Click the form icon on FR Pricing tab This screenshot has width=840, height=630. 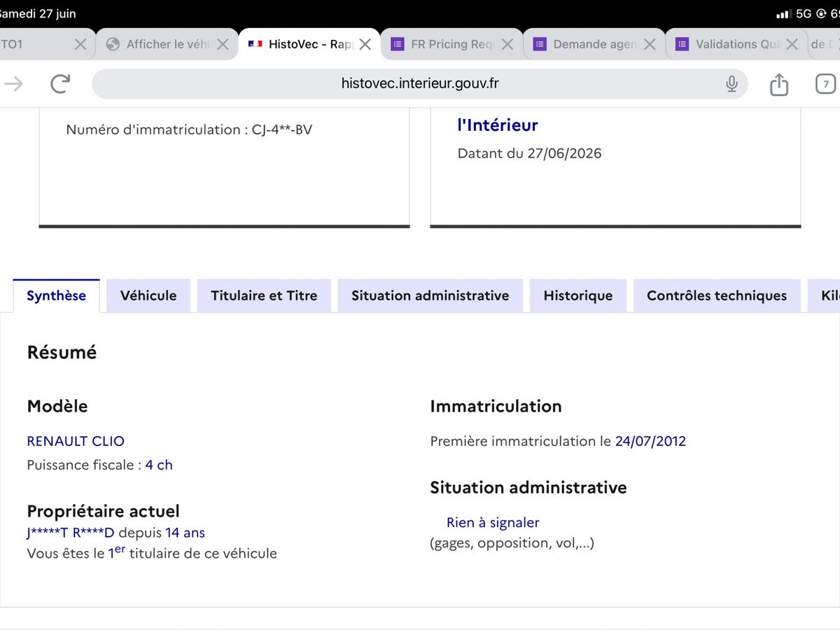[x=397, y=44]
